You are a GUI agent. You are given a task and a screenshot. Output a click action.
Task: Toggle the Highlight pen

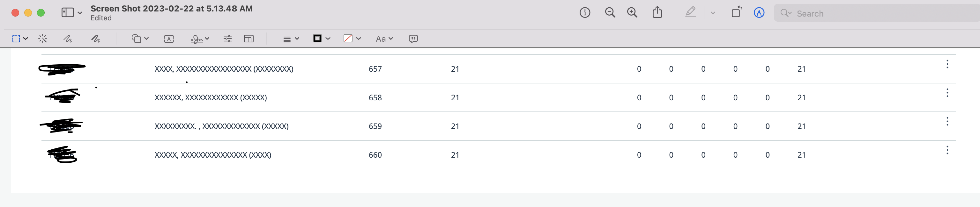[x=691, y=12]
